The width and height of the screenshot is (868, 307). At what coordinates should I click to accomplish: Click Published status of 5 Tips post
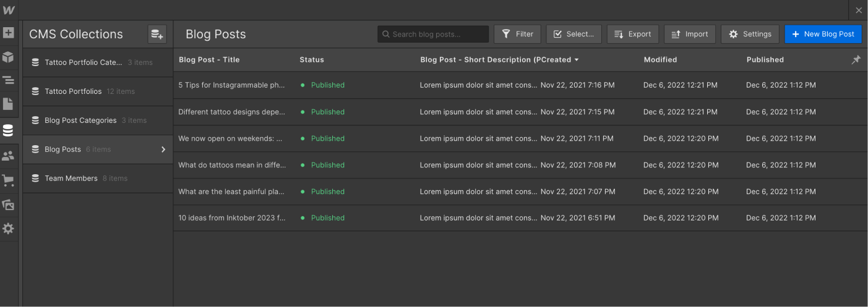click(x=328, y=85)
